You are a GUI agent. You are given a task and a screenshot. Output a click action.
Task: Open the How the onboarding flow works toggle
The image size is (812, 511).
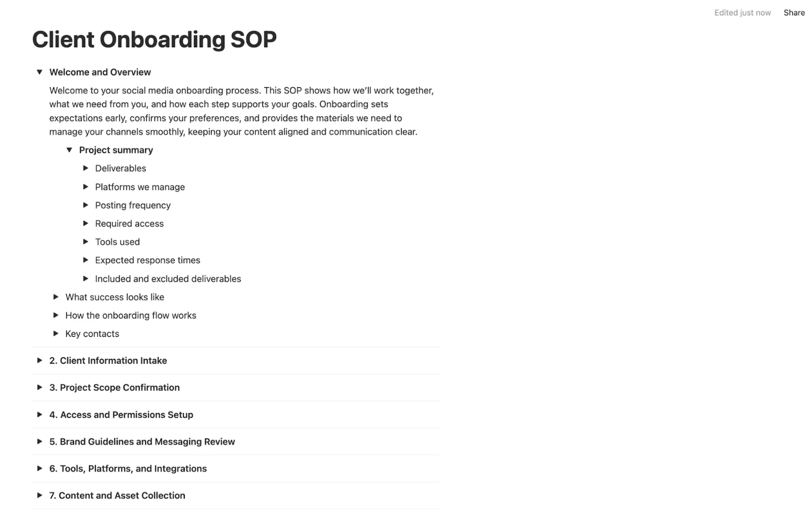[x=55, y=315]
